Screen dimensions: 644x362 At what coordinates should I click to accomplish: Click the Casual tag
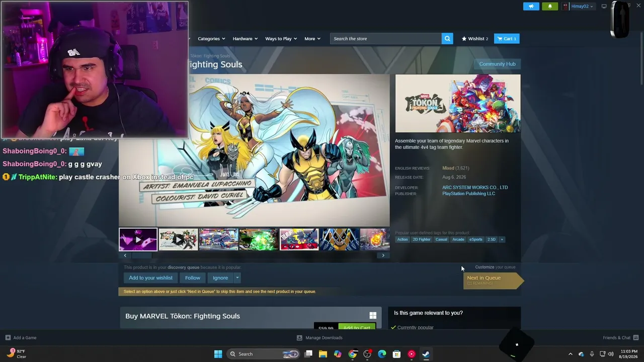click(x=441, y=239)
